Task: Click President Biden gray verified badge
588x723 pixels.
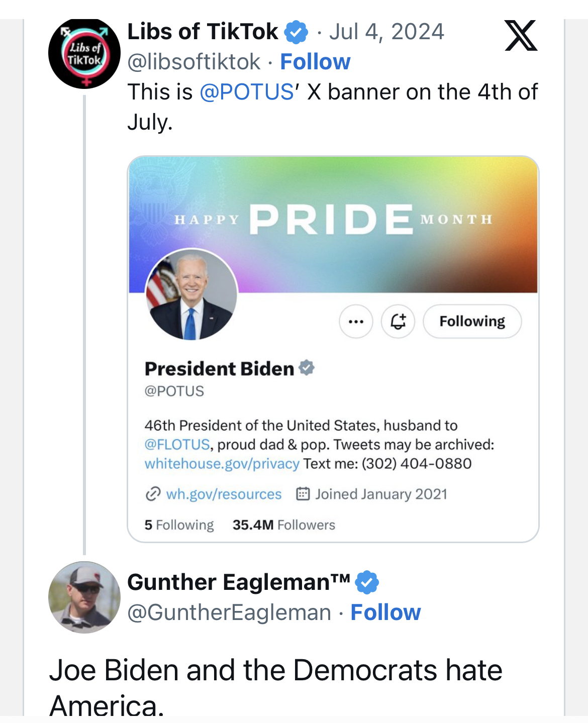Action: [x=307, y=368]
